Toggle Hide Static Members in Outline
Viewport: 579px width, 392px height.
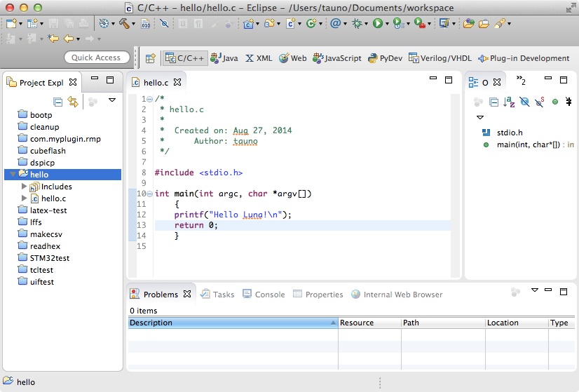(x=539, y=102)
